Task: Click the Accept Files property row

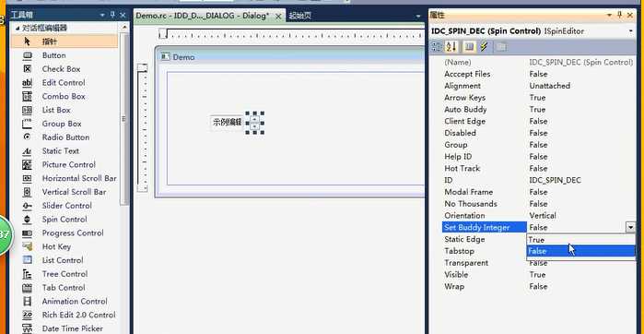Action: click(538, 74)
